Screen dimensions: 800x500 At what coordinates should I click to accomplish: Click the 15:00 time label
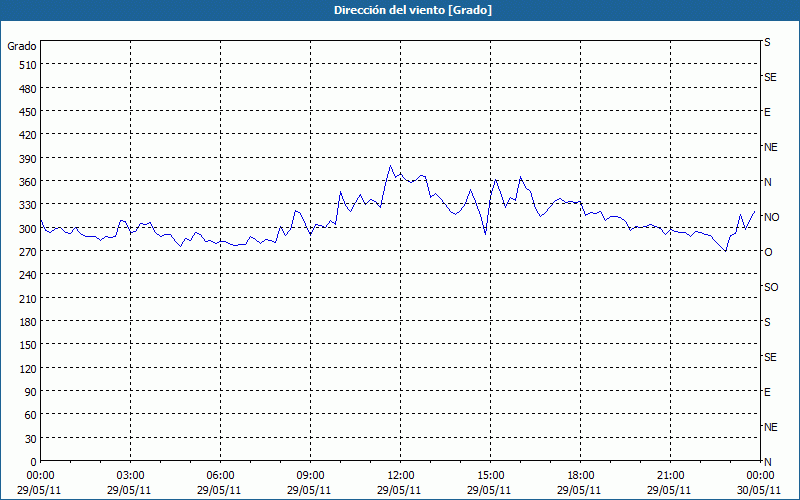click(490, 476)
